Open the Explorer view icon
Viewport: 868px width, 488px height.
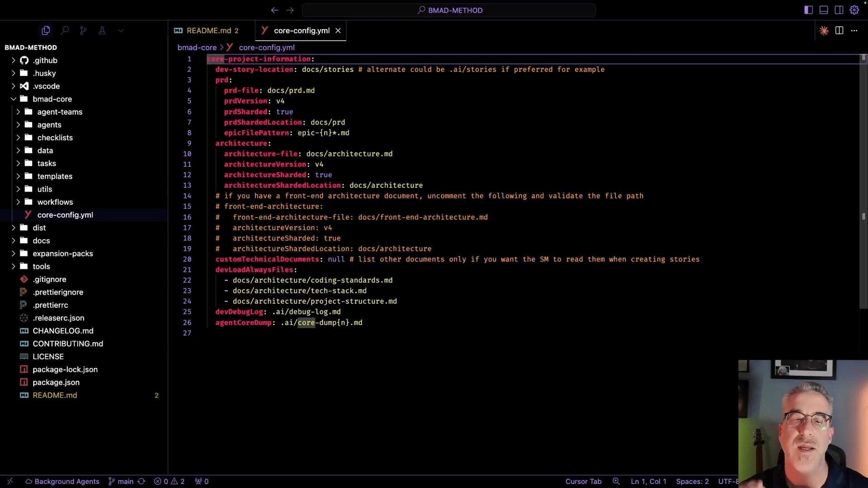point(46,31)
